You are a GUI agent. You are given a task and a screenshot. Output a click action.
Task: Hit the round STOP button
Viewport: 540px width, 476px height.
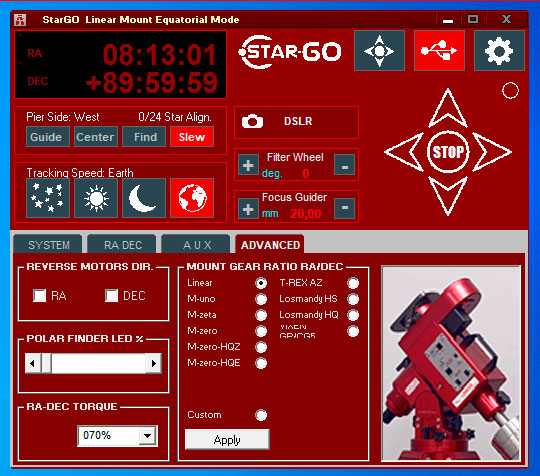click(x=448, y=152)
